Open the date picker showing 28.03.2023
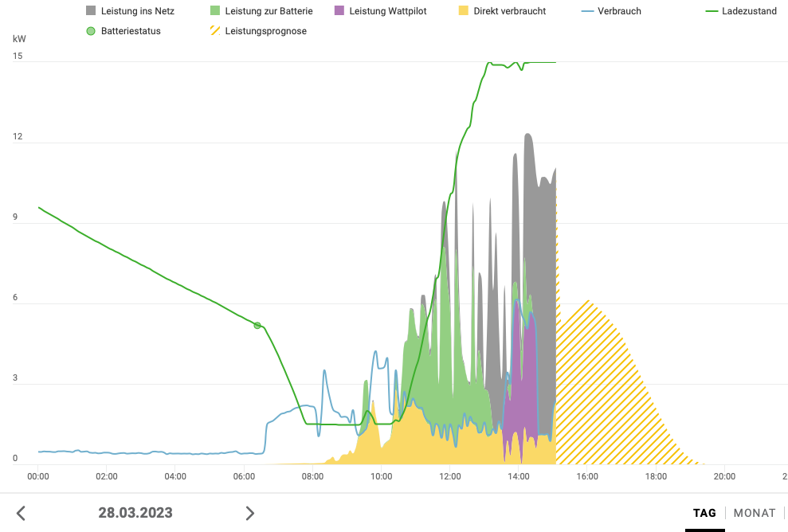The height and width of the screenshot is (532, 788). pyautogui.click(x=135, y=513)
